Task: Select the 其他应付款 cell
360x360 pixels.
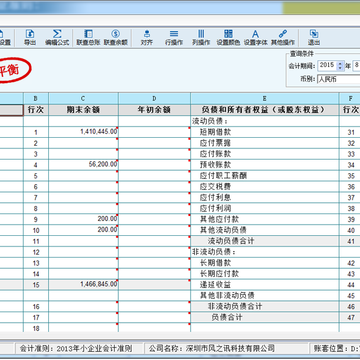Action: tap(265, 219)
